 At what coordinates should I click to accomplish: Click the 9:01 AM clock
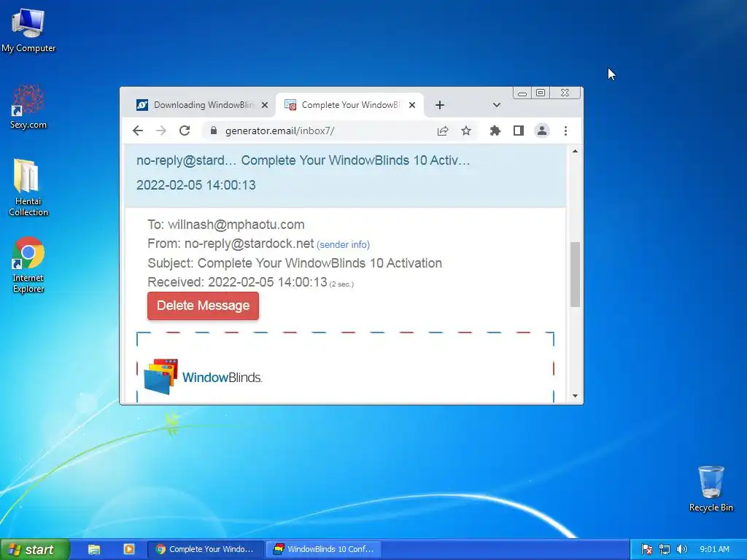tap(714, 550)
